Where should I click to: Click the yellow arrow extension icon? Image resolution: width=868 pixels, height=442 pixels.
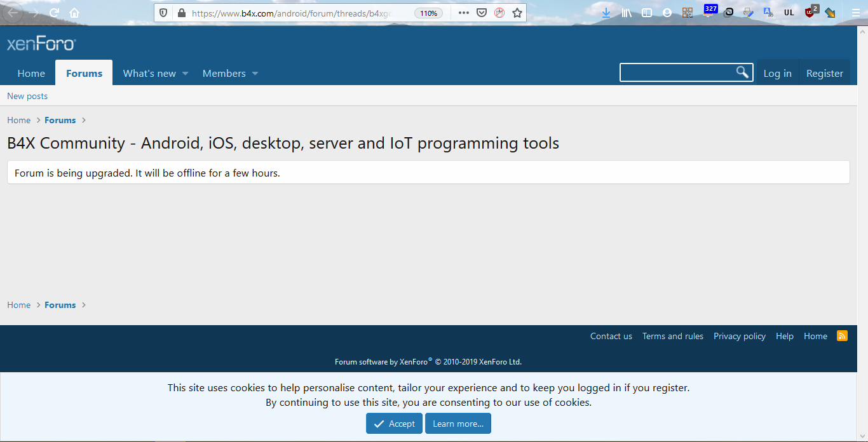pos(830,13)
